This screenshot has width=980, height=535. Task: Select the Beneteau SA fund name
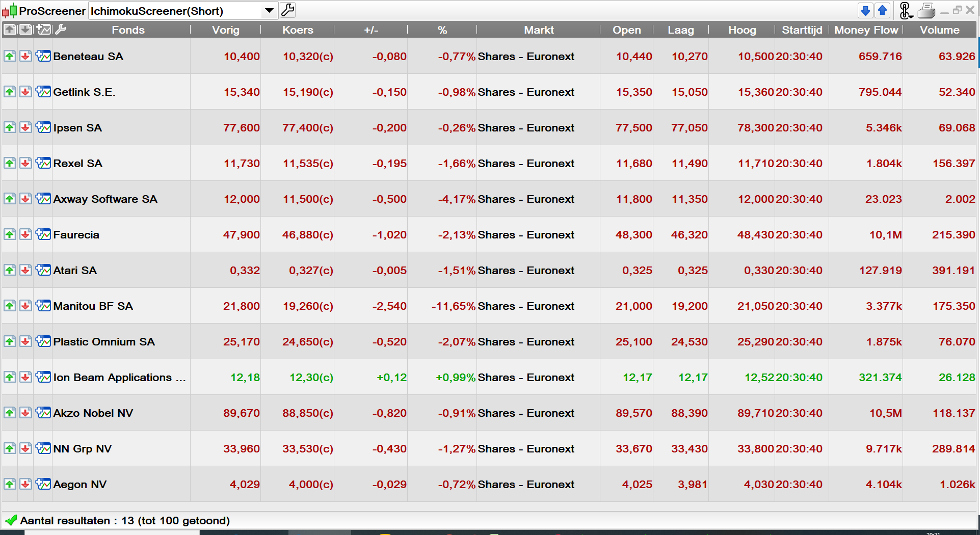[88, 57]
